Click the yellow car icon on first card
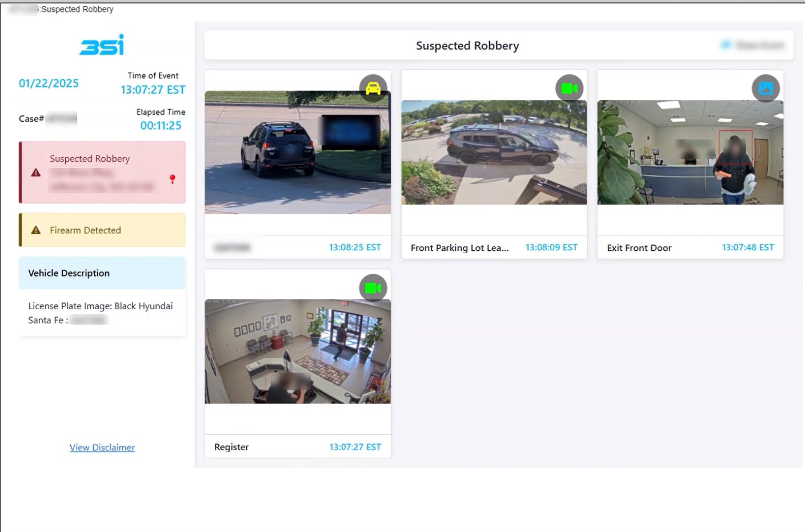 tap(373, 89)
